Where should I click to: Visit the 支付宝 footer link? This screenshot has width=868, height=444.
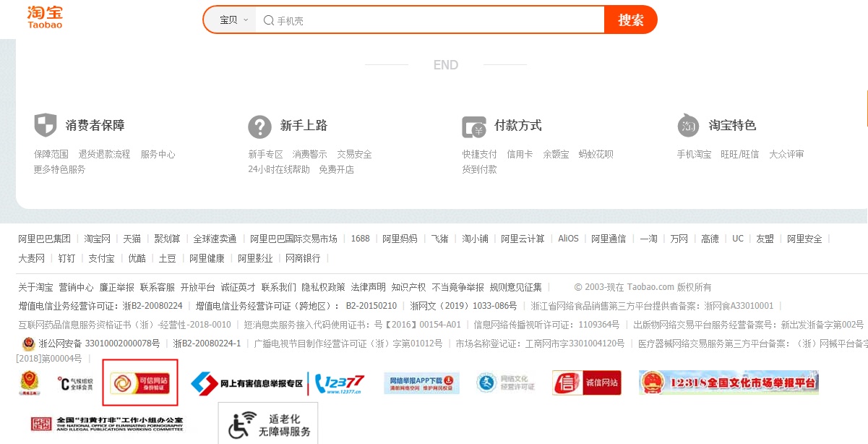click(x=101, y=258)
